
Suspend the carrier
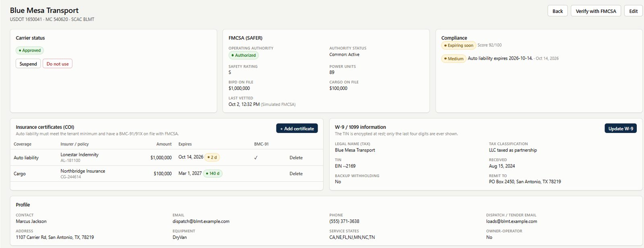[x=28, y=64]
